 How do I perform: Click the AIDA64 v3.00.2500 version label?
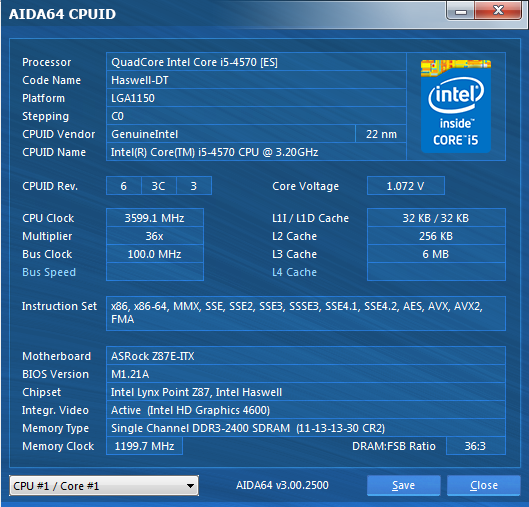(x=282, y=485)
